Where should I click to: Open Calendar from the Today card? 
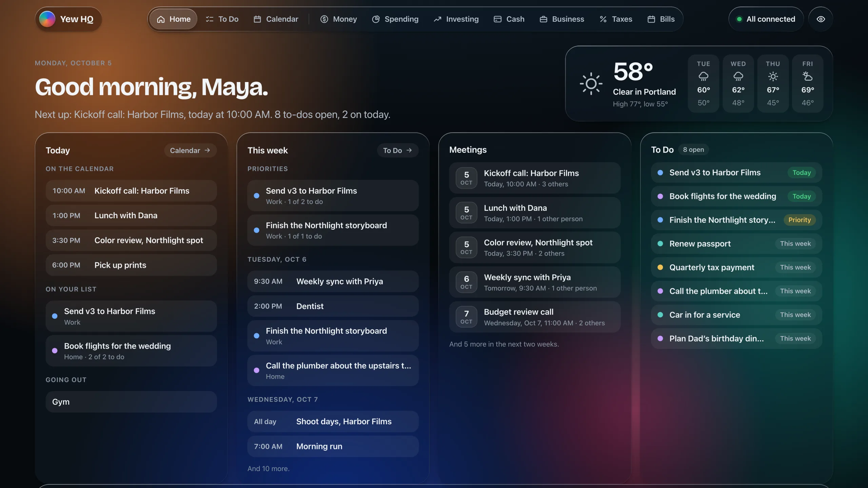coord(190,150)
